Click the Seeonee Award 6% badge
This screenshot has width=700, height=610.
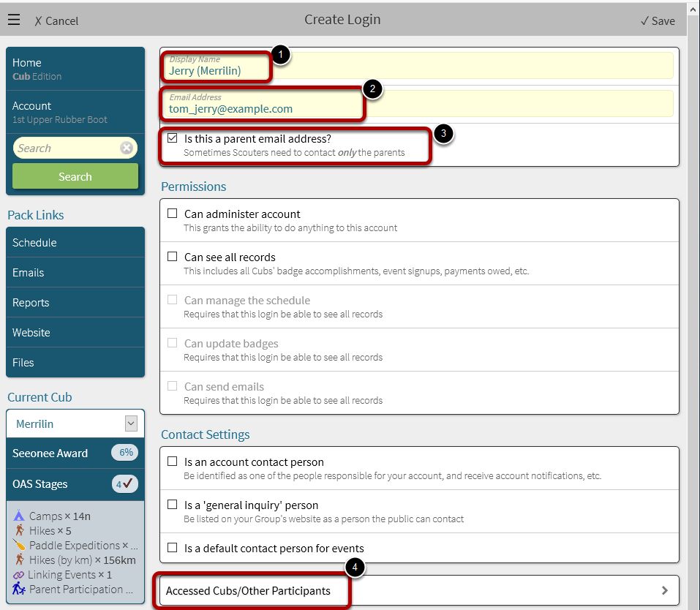tap(124, 453)
